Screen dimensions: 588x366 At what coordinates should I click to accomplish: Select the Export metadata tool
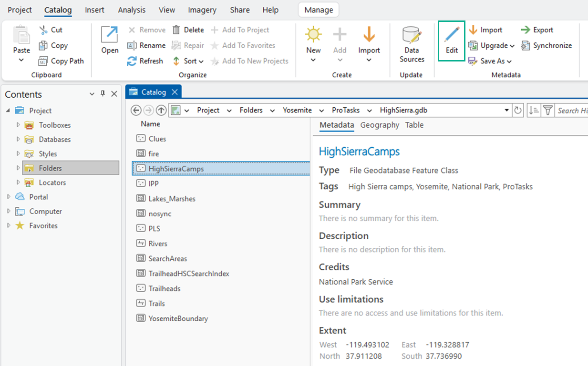537,30
